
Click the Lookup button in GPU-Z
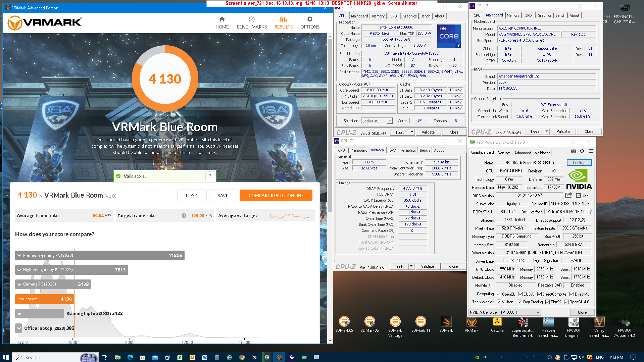coord(579,163)
